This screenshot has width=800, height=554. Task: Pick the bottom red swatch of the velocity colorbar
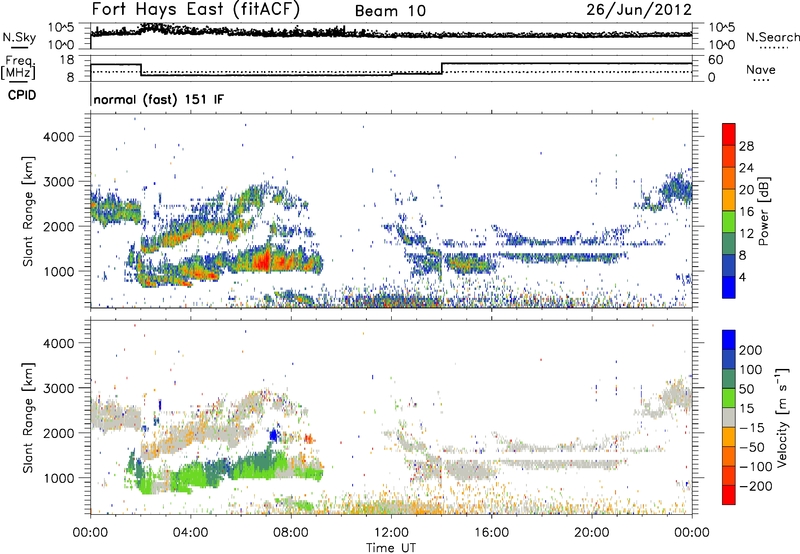[x=729, y=495]
